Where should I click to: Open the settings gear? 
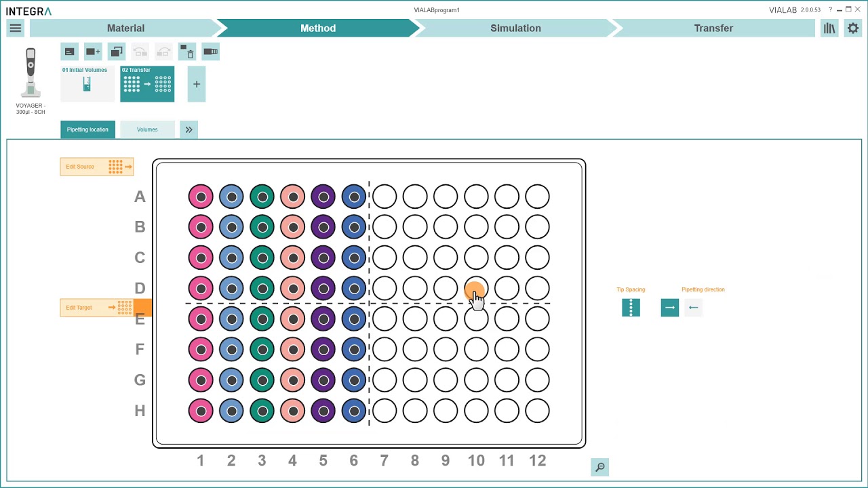click(x=852, y=28)
